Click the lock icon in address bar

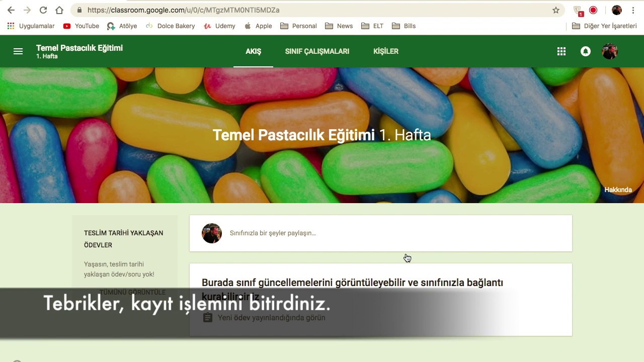[79, 10]
